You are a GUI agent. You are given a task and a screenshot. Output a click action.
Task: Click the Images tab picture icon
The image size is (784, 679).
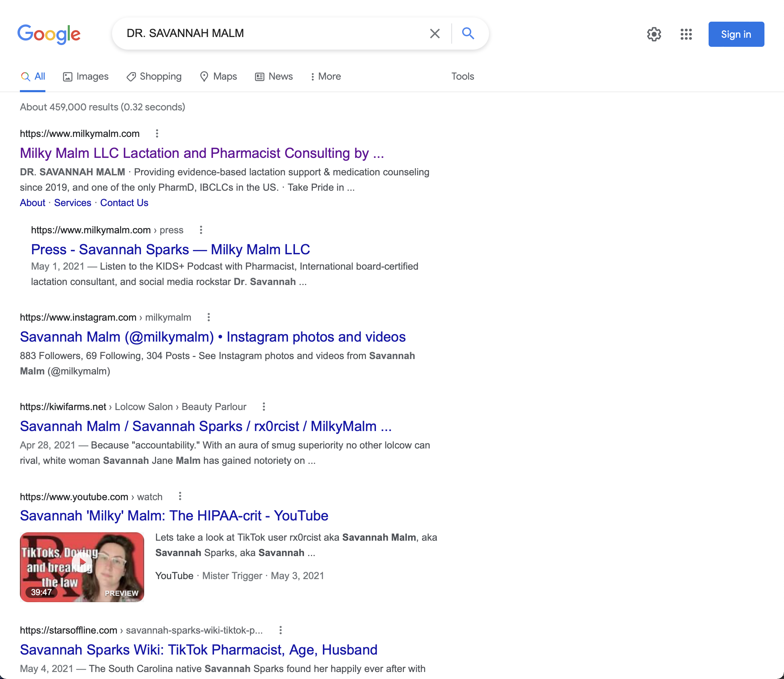[67, 77]
